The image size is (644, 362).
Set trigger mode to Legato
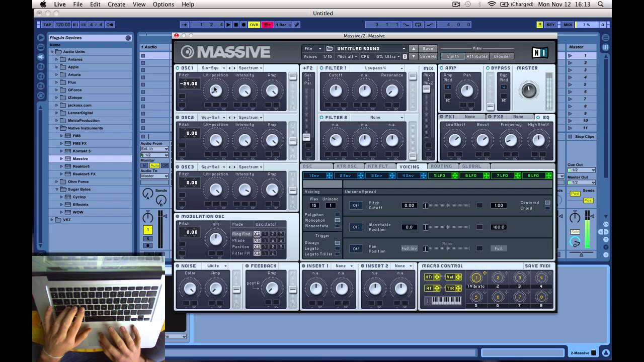pyautogui.click(x=338, y=248)
